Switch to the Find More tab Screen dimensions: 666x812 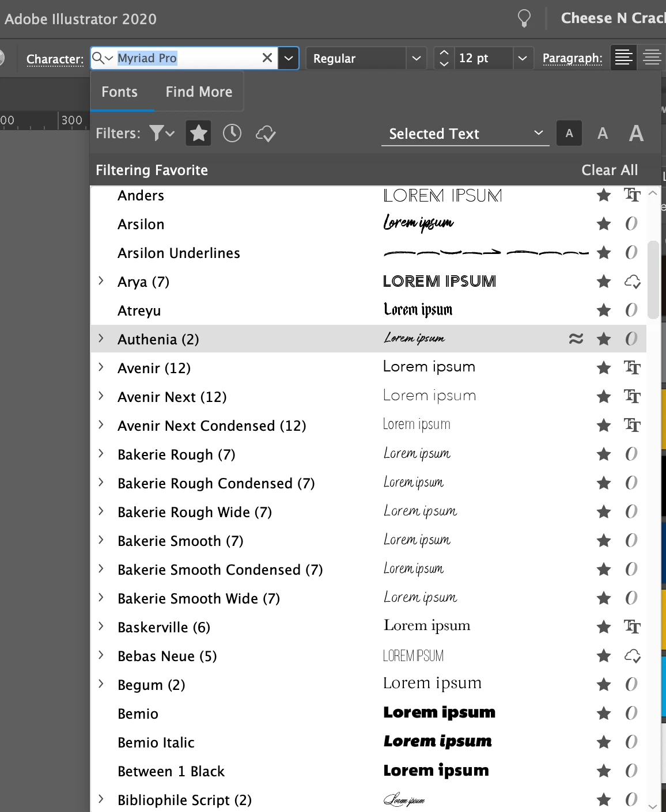tap(199, 92)
